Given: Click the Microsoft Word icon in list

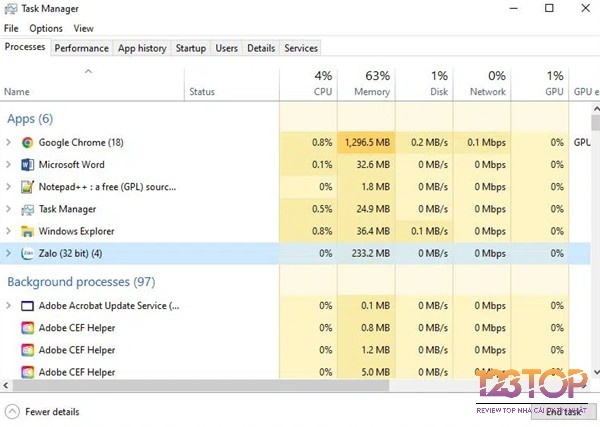Looking at the screenshot, I should pyautogui.click(x=27, y=165).
